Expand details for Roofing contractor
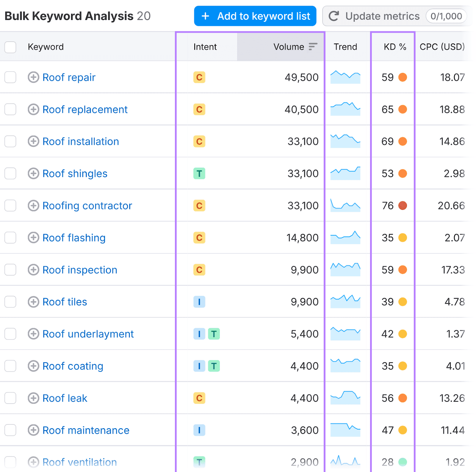The width and height of the screenshot is (476, 472). click(x=34, y=205)
